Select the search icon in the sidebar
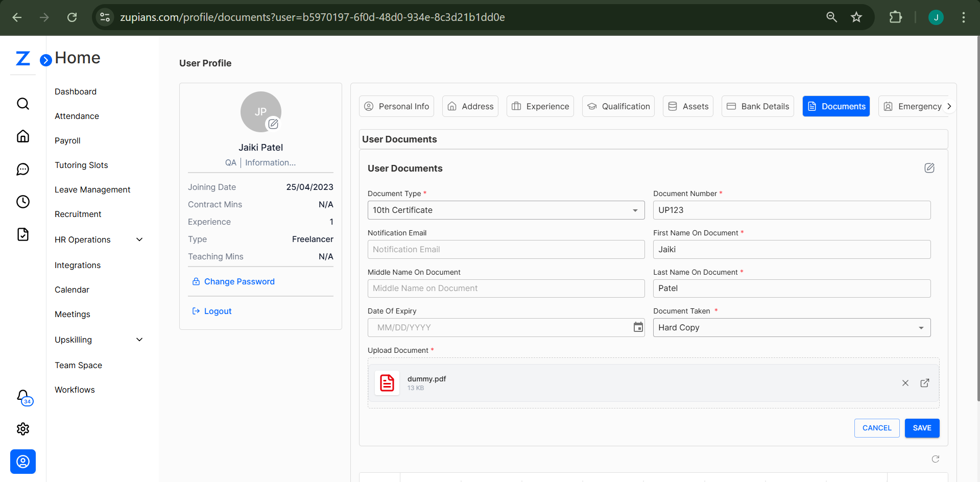The width and height of the screenshot is (980, 482). tap(23, 104)
